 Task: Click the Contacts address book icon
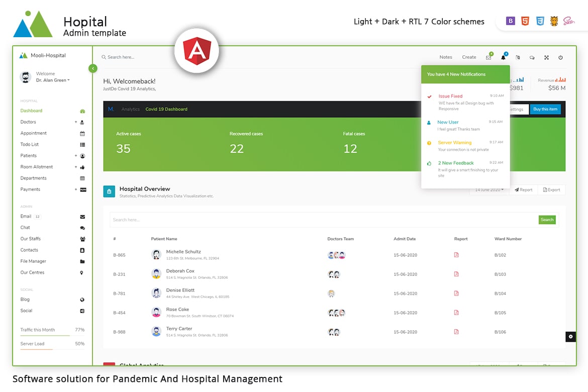tap(82, 250)
